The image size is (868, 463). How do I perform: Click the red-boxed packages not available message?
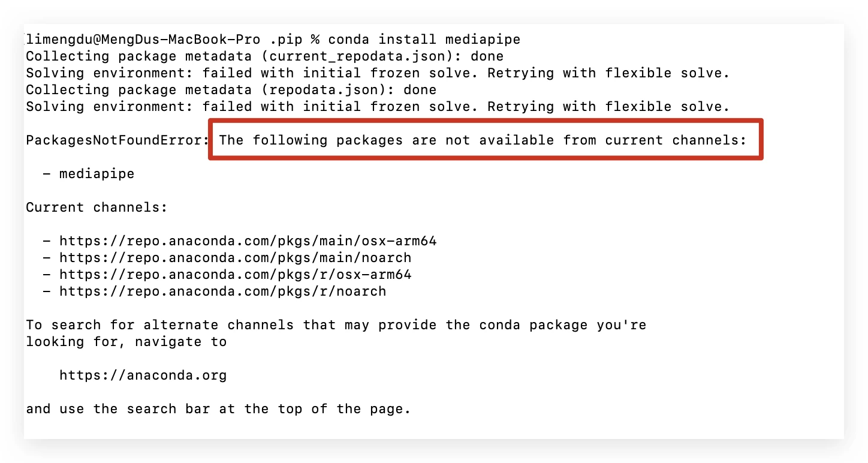483,140
